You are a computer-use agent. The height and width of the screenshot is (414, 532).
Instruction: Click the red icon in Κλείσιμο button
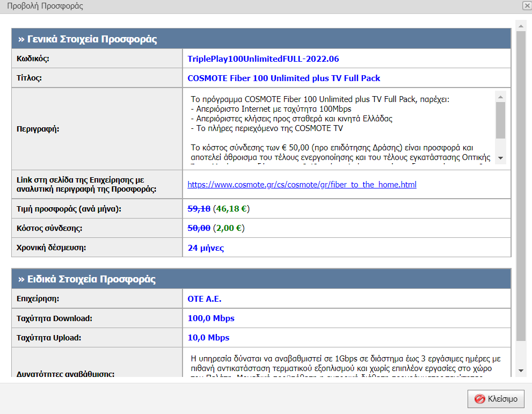(x=479, y=399)
